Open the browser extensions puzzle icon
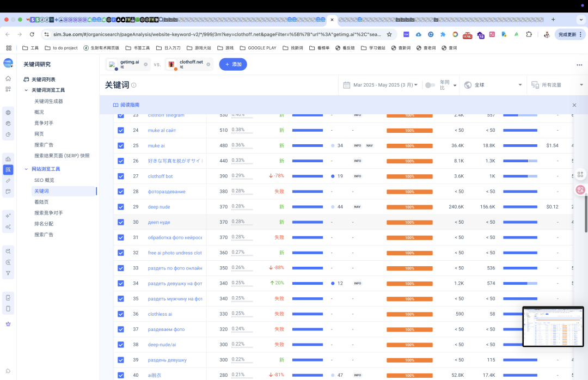This screenshot has height=380, width=588. 529,34
